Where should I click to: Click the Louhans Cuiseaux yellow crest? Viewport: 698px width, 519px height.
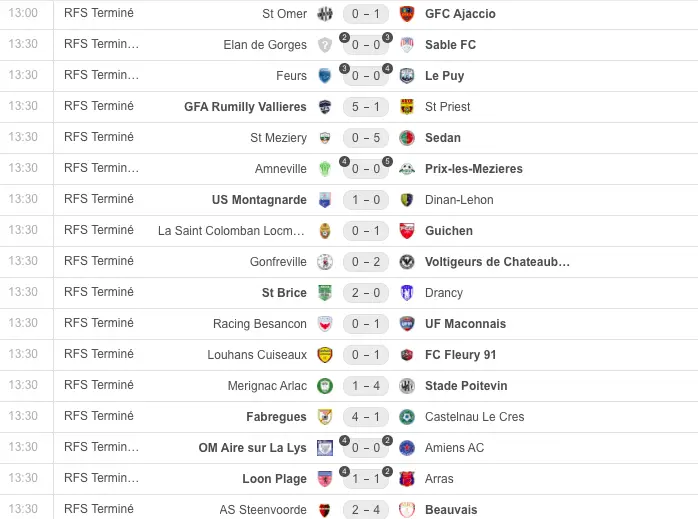pyautogui.click(x=325, y=355)
